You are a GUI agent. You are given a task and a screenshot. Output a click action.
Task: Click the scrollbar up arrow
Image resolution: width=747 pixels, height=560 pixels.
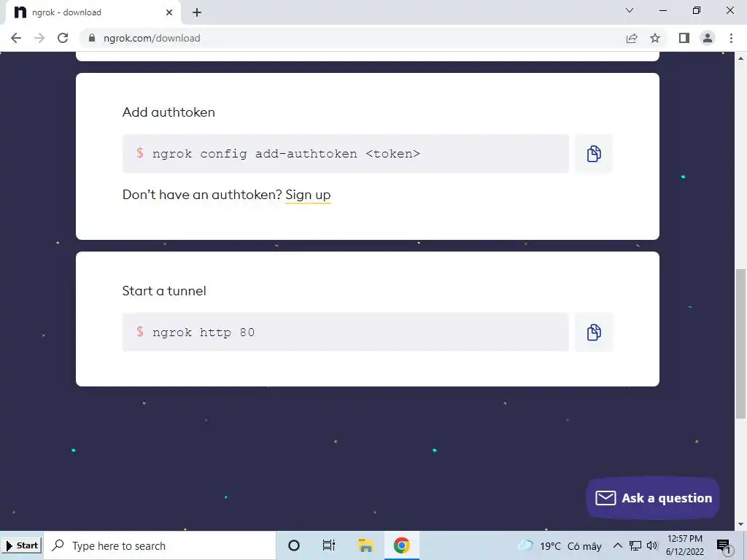coord(740,58)
